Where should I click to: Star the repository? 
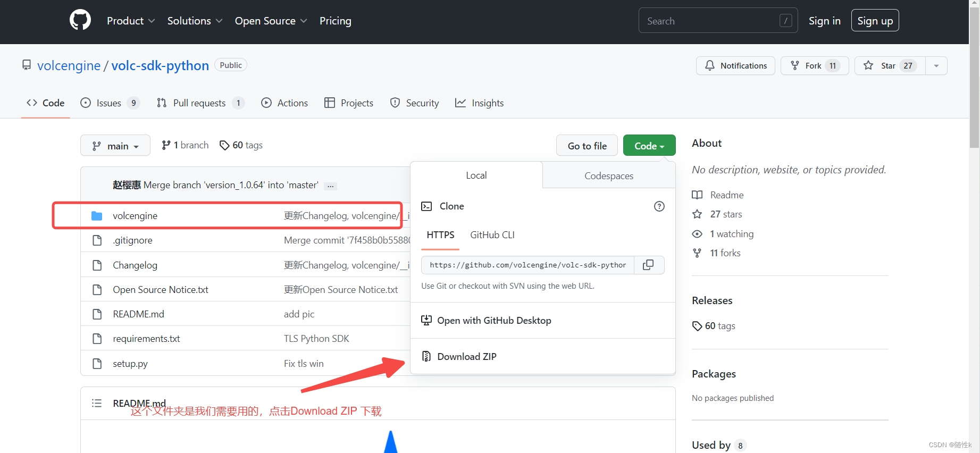tap(890, 65)
